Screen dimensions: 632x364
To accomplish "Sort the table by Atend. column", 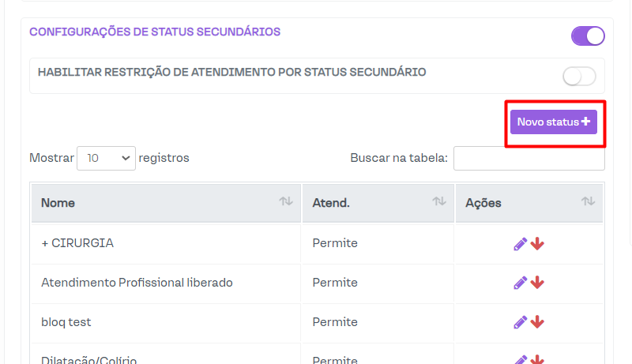I will coord(438,203).
